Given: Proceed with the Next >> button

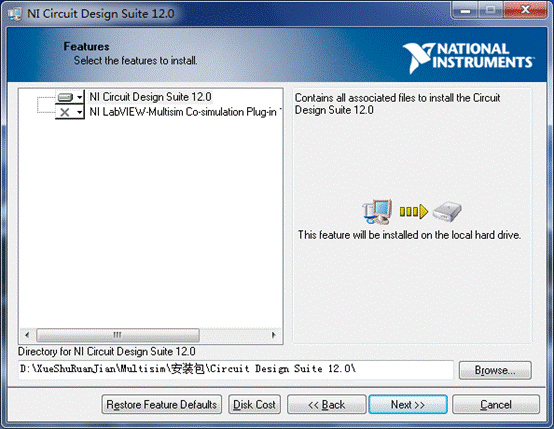Looking at the screenshot, I should tap(408, 404).
